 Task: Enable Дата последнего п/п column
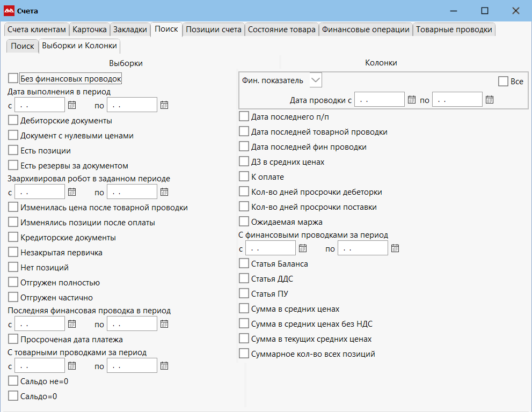pos(244,116)
